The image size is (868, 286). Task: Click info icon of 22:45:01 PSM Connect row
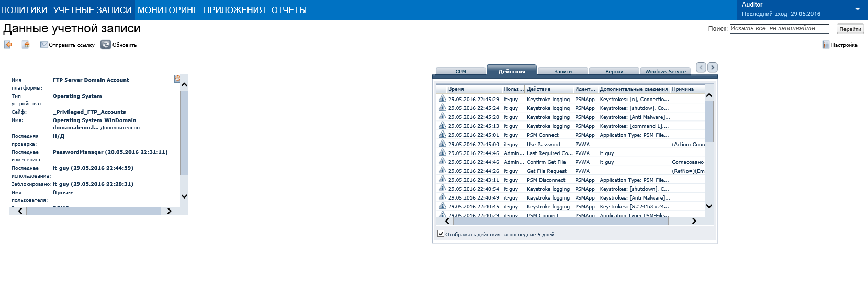[x=442, y=134]
